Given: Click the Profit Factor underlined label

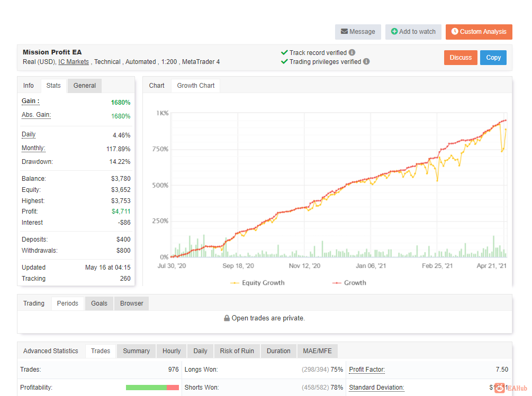Looking at the screenshot, I should (367, 370).
